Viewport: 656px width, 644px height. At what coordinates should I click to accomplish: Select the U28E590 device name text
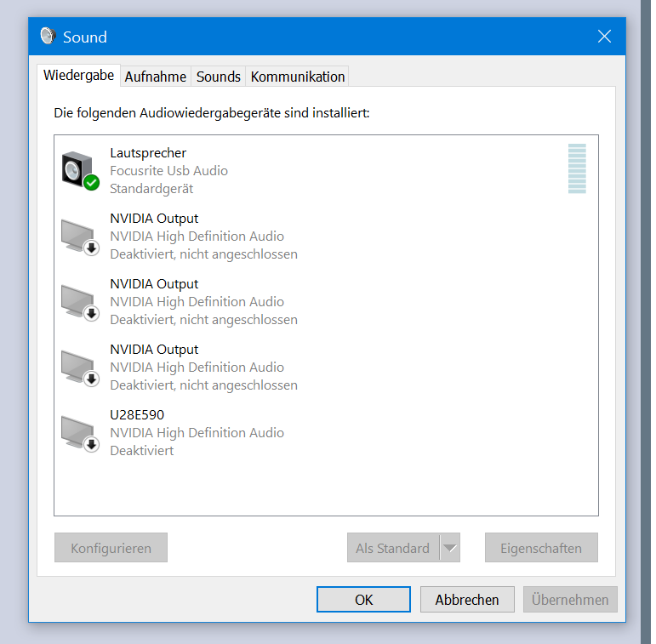click(x=137, y=415)
